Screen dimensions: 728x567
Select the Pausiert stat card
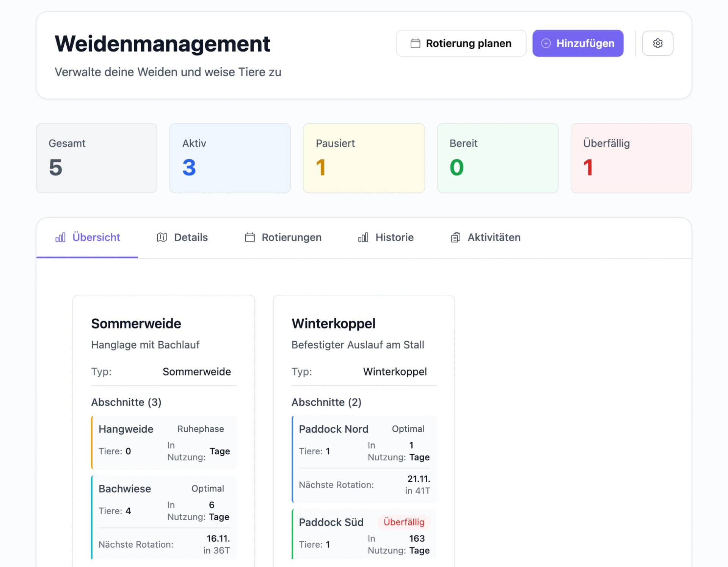(364, 158)
